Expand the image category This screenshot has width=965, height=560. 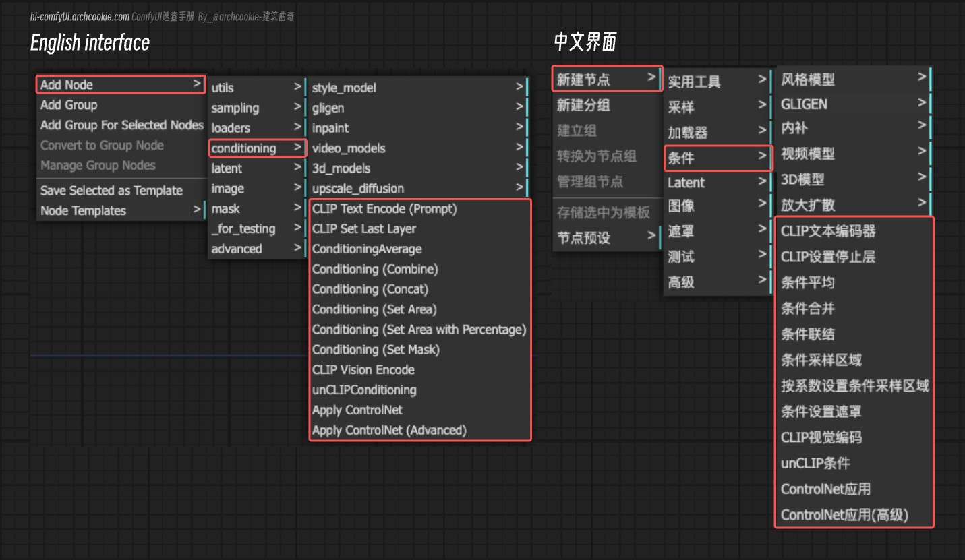click(x=257, y=189)
